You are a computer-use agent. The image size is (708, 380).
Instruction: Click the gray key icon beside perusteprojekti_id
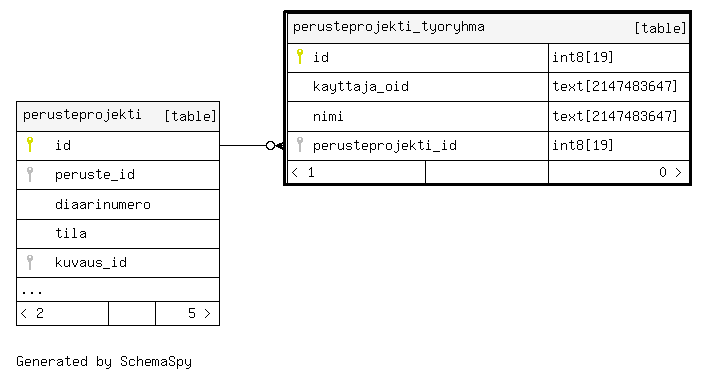tap(300, 144)
